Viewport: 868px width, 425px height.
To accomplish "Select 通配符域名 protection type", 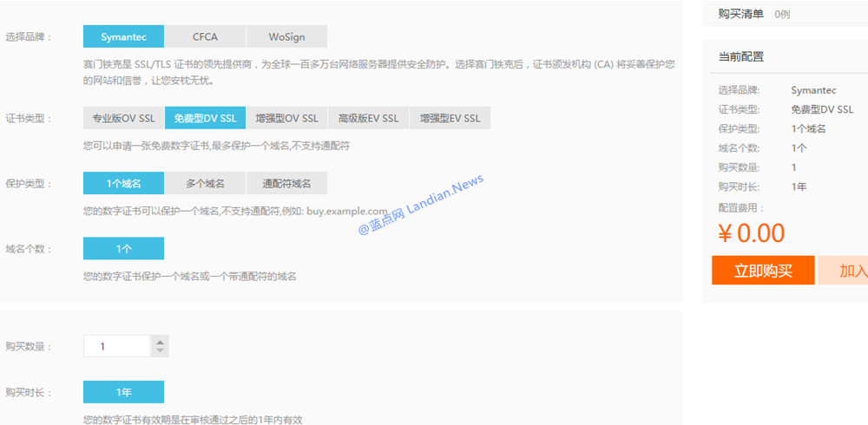I will (286, 183).
